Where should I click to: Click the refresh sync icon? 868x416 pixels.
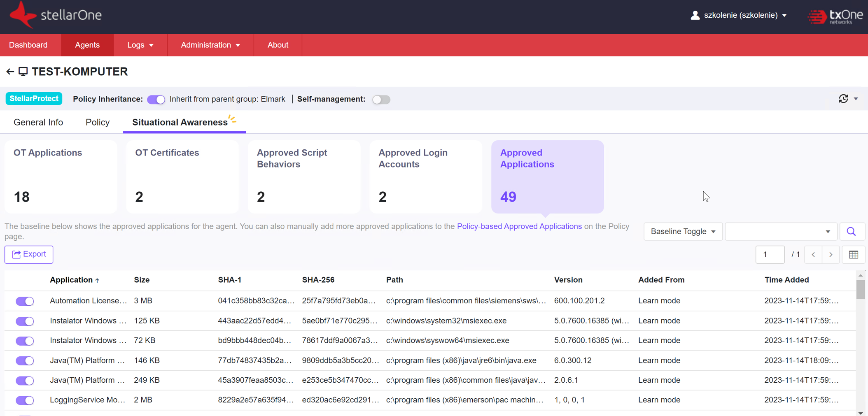click(843, 99)
